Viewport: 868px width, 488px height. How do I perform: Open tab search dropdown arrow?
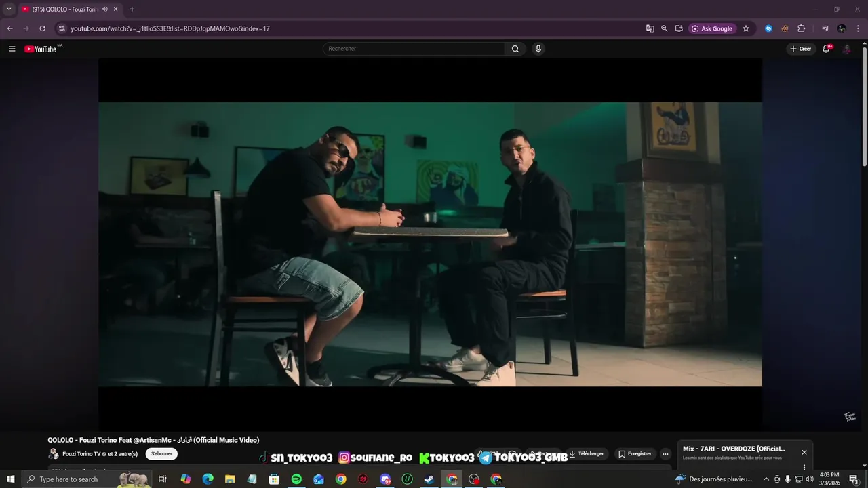click(x=9, y=9)
